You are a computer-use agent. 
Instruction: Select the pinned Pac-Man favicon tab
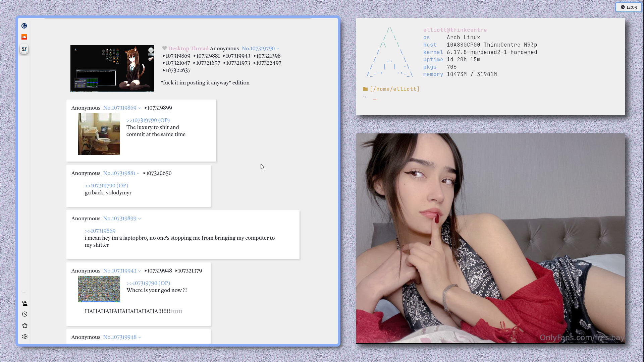coord(24,49)
